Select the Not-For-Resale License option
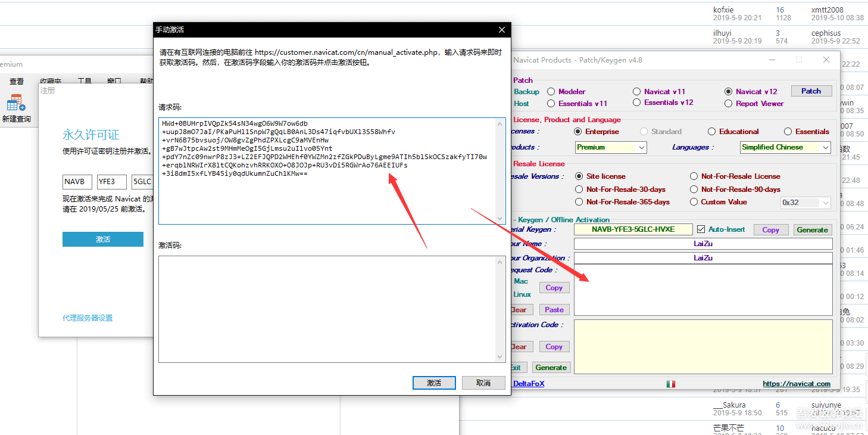 [694, 176]
